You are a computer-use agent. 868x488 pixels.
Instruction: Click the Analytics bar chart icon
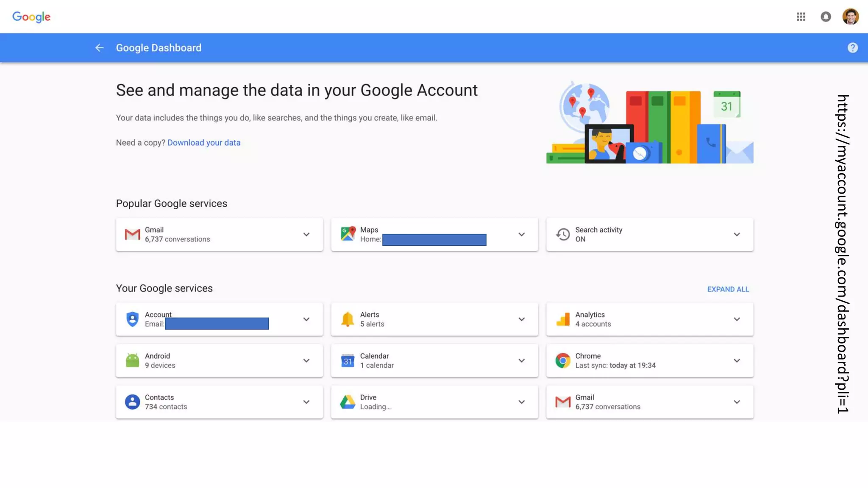coord(563,319)
